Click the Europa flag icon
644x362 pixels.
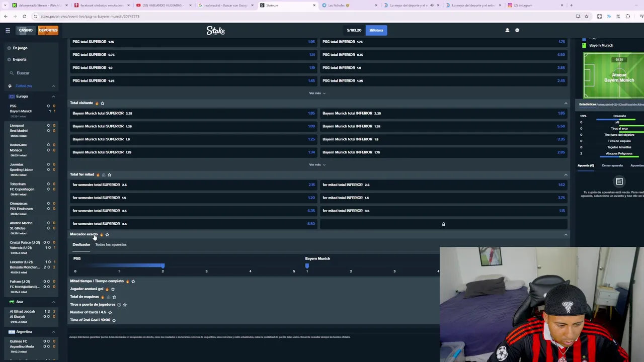click(x=11, y=96)
